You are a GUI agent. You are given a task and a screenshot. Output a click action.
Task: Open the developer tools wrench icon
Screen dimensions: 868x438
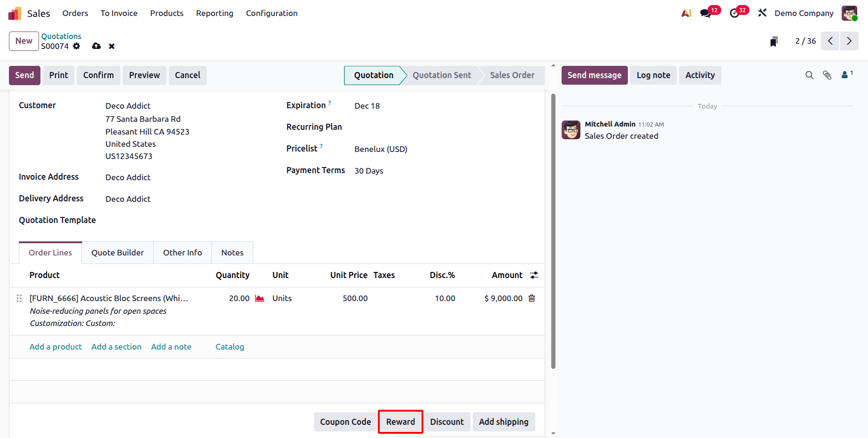(x=762, y=13)
